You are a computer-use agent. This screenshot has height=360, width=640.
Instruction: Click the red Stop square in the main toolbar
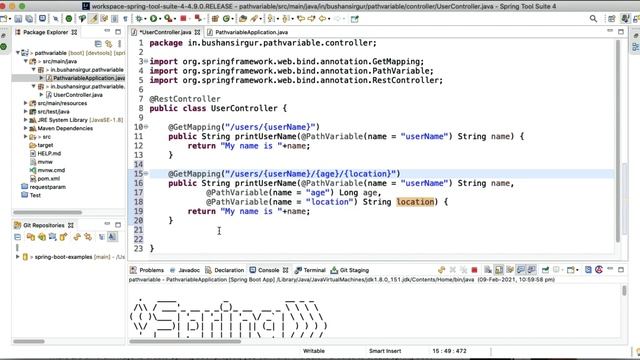coord(183,18)
